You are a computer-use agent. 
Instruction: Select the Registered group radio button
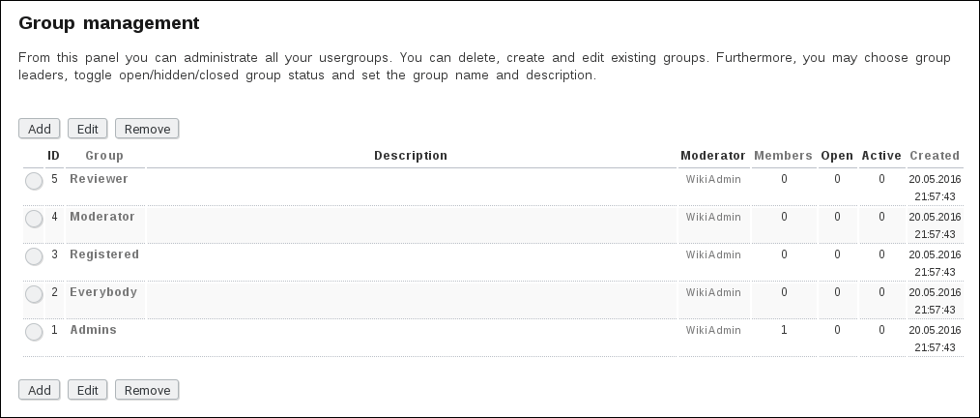(x=34, y=256)
